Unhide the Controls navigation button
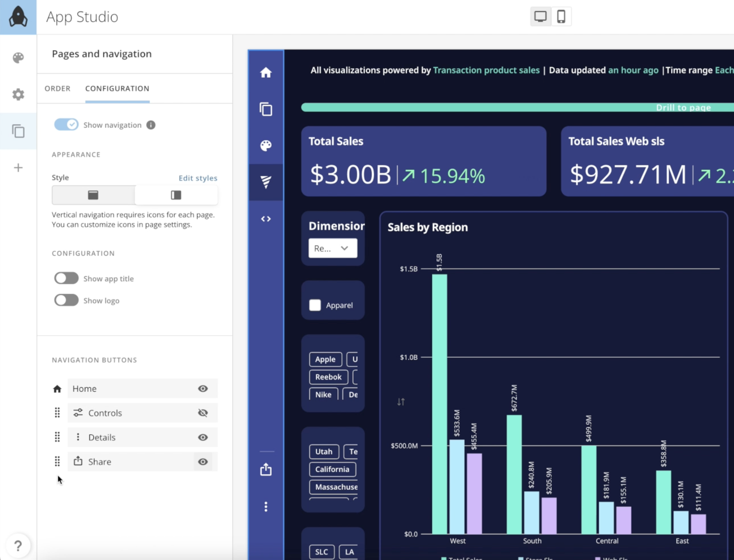Image resolution: width=734 pixels, height=560 pixels. [203, 413]
